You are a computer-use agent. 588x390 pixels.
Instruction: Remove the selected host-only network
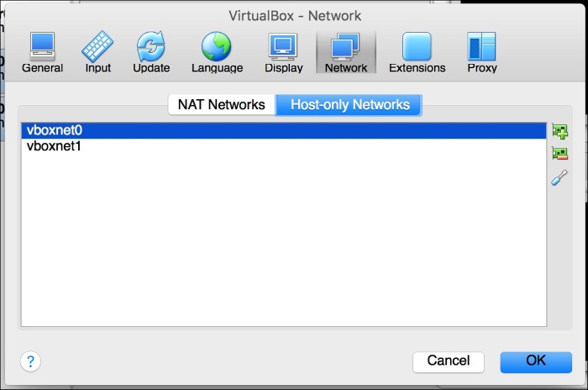pos(560,154)
